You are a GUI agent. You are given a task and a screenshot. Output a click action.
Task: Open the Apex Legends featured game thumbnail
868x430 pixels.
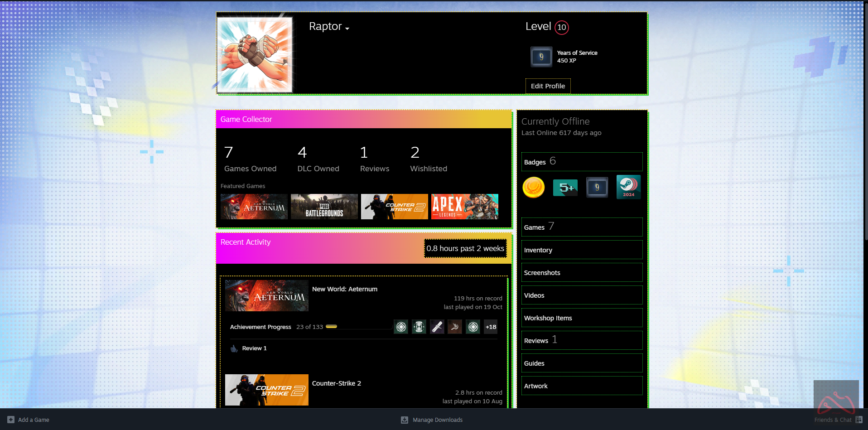464,207
